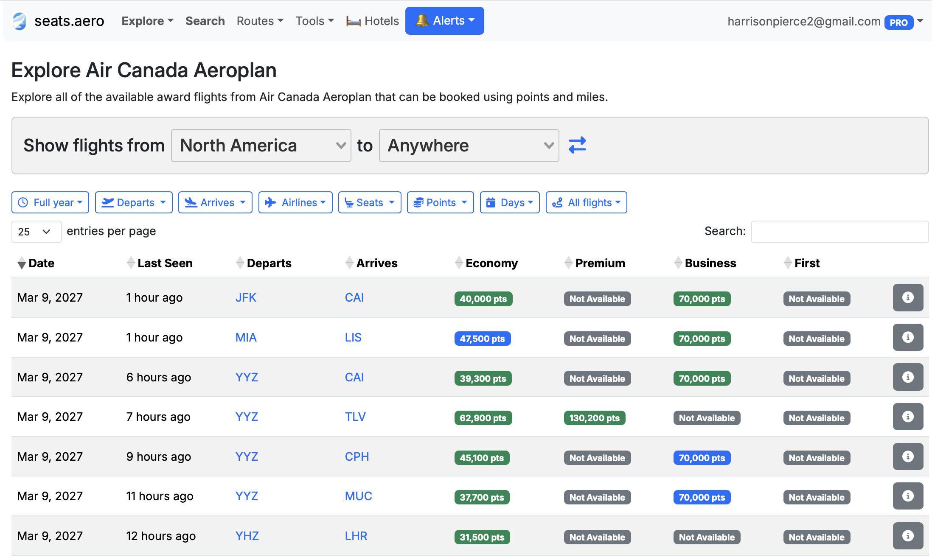Click 70,000 pts business badge for MUC
This screenshot has width=932, height=560.
coord(702,497)
